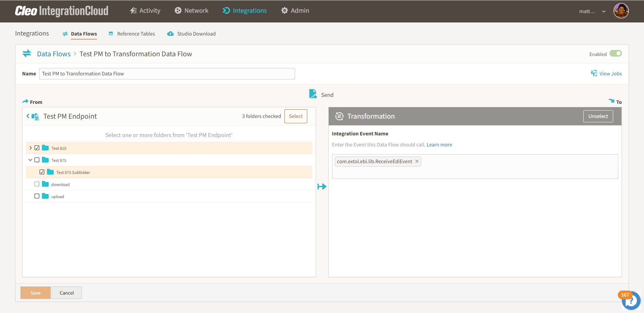Click the download folder icon

(45, 184)
